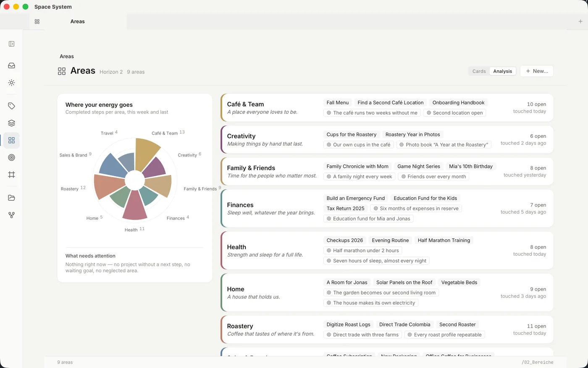Click the Areas breadcrumb link
This screenshot has height=368, width=588.
[67, 56]
